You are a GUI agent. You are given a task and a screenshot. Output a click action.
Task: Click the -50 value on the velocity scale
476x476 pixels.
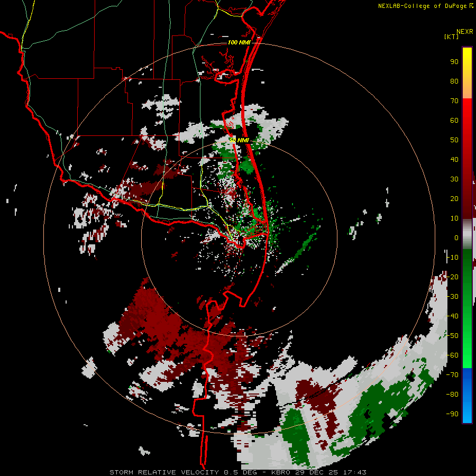click(452, 336)
